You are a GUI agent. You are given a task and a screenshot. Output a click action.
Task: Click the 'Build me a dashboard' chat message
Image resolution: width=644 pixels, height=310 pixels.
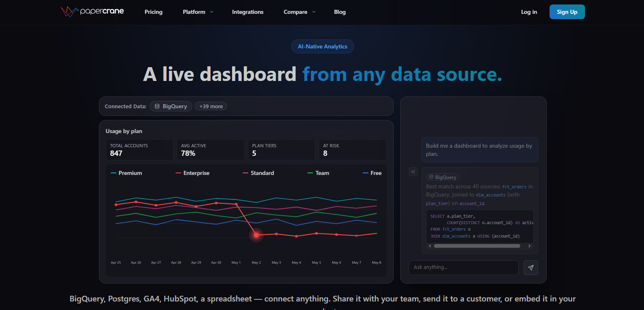(480, 150)
